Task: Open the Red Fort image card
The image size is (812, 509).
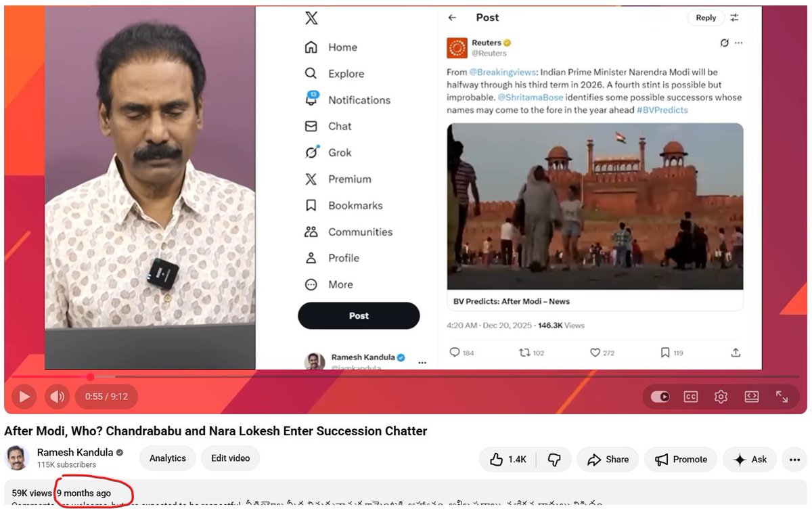Action: [595, 206]
